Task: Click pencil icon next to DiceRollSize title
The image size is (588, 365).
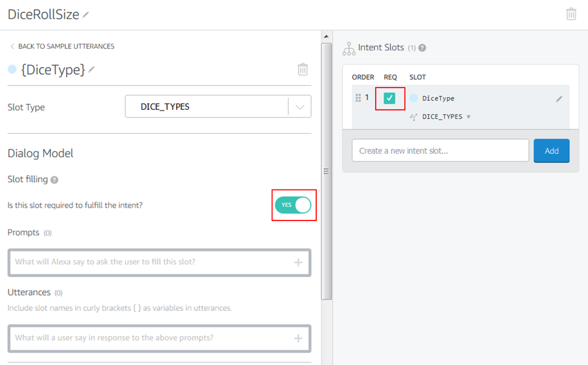Action: coord(86,15)
